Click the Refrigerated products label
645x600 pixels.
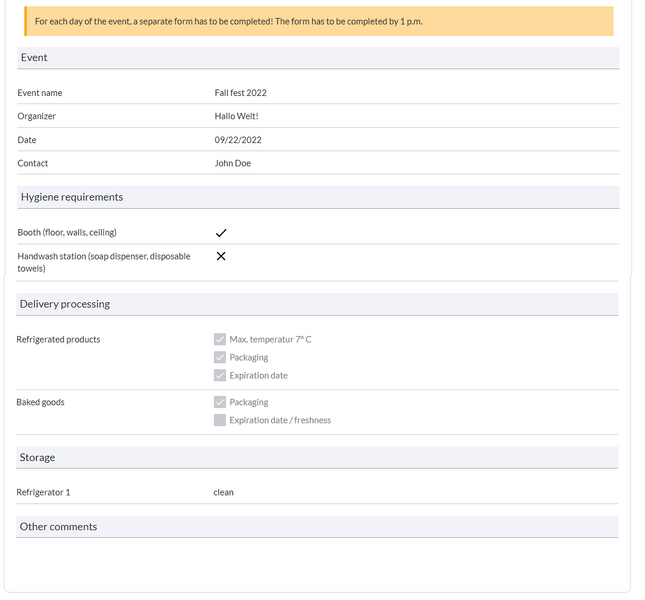(58, 340)
